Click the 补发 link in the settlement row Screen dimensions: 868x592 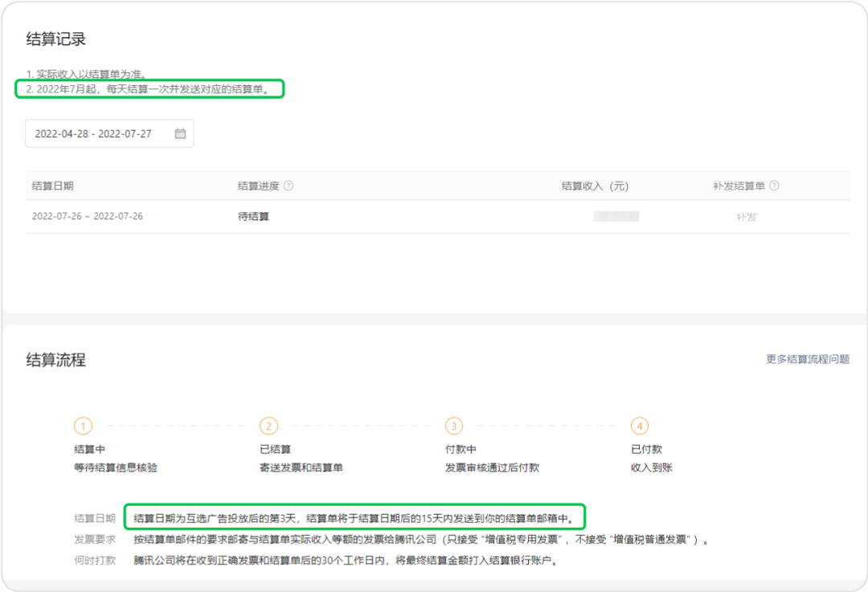tap(746, 217)
